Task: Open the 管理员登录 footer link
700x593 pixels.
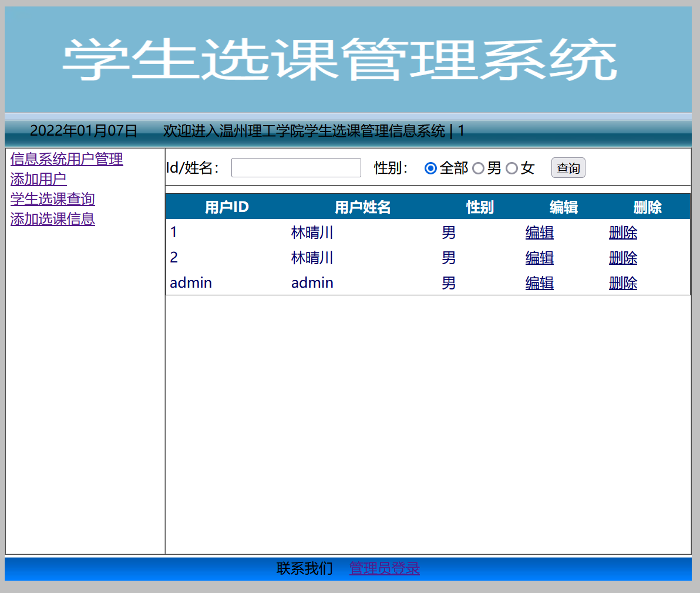Action: tap(385, 568)
